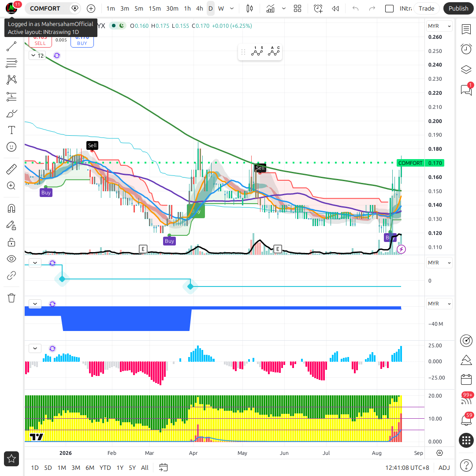Screen dimensions: 476x476
Task: Toggle ADJ adjusted data setting
Action: 444,468
